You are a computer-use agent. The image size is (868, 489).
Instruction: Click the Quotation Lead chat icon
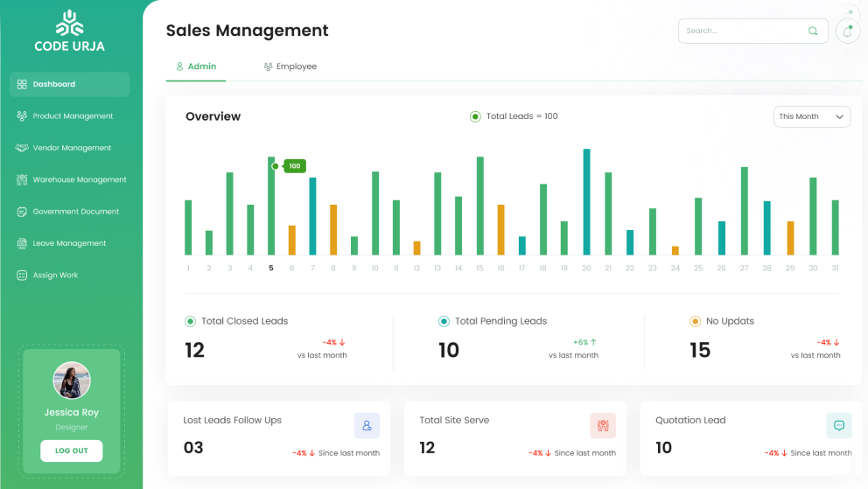(x=839, y=426)
